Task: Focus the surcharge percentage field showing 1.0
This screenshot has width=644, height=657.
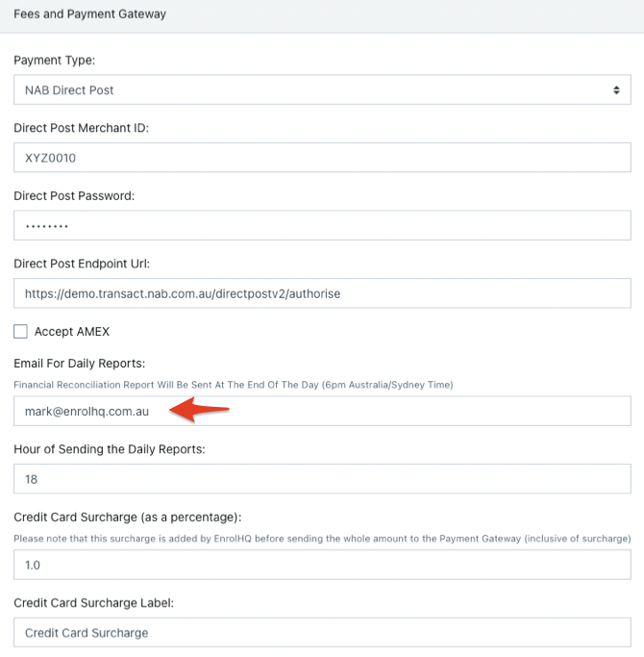Action: [x=322, y=565]
